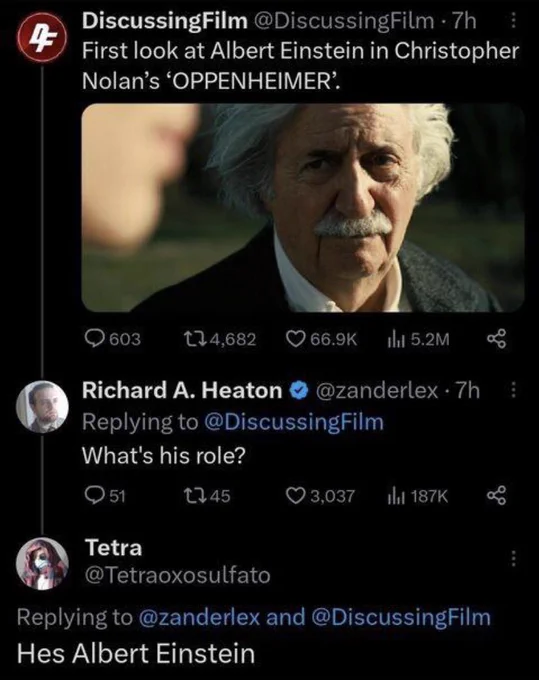Open the DiscussingFilm profile avatar
Screen dimensions: 539x680
click(x=42, y=37)
